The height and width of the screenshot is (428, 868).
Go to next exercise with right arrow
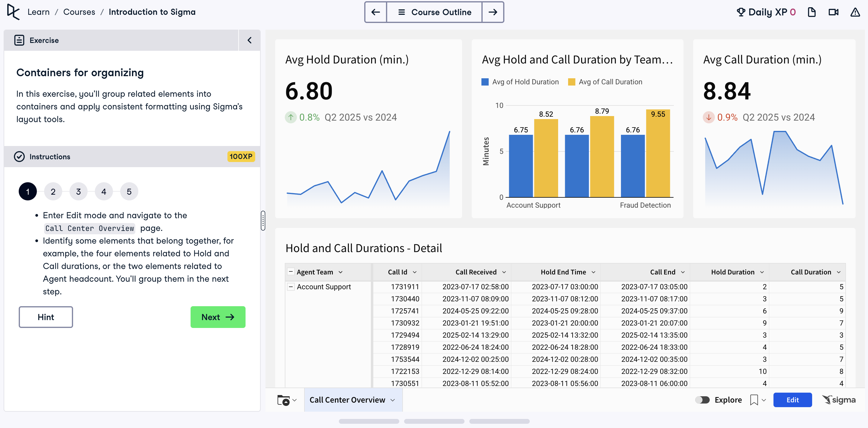pos(493,12)
